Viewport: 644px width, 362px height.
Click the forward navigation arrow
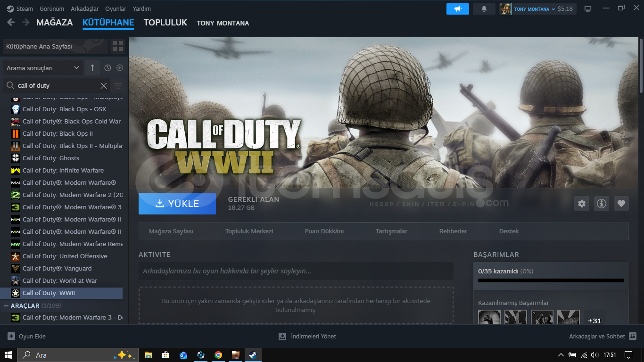tap(26, 22)
